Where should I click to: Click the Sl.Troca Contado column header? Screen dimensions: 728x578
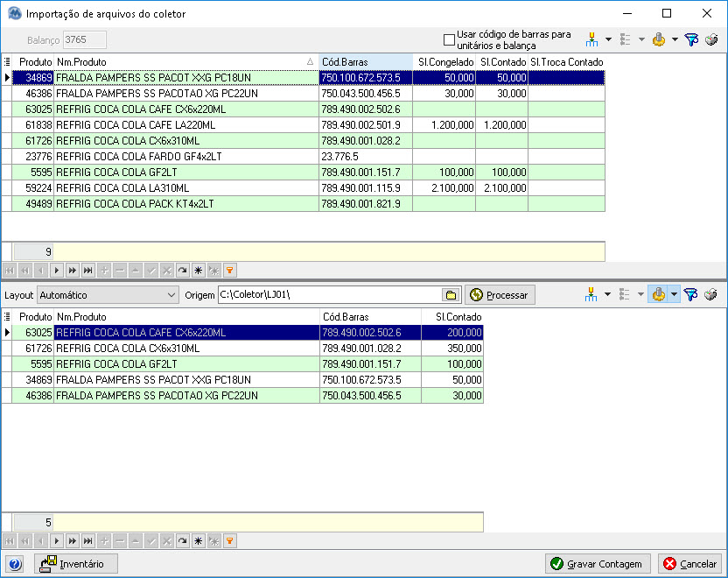(566, 62)
